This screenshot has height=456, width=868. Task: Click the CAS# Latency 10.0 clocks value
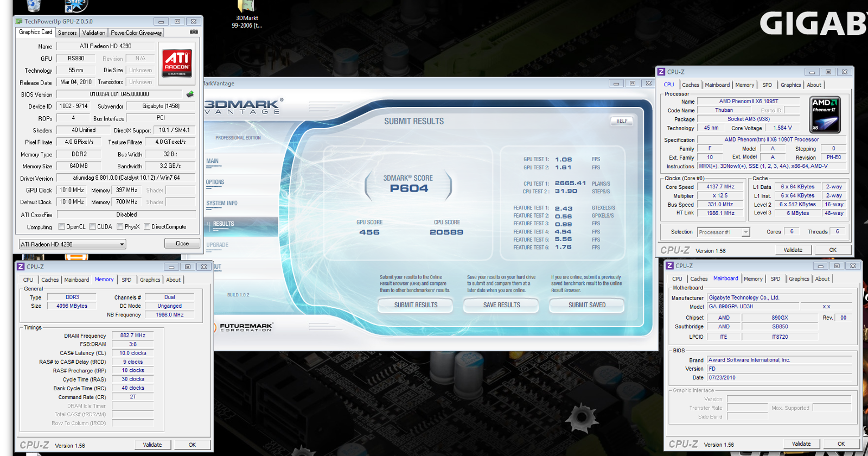click(133, 353)
